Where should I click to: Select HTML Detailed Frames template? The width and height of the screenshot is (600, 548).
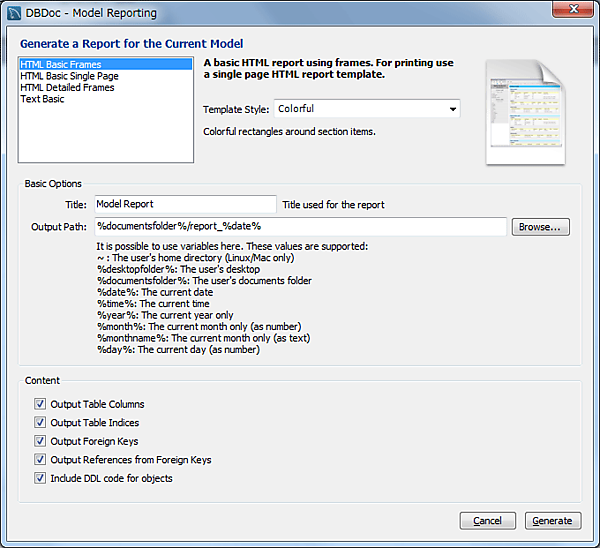click(x=67, y=88)
